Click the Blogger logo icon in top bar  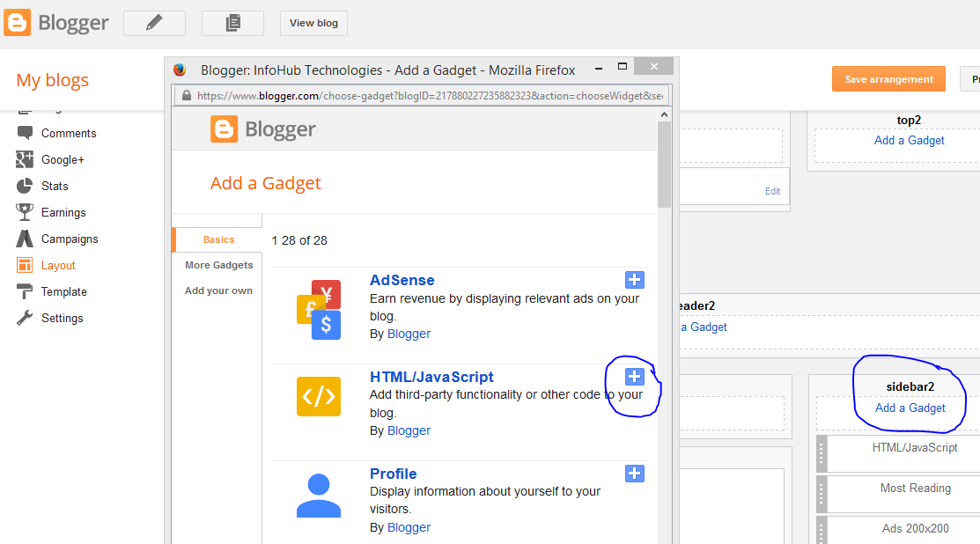(x=18, y=23)
